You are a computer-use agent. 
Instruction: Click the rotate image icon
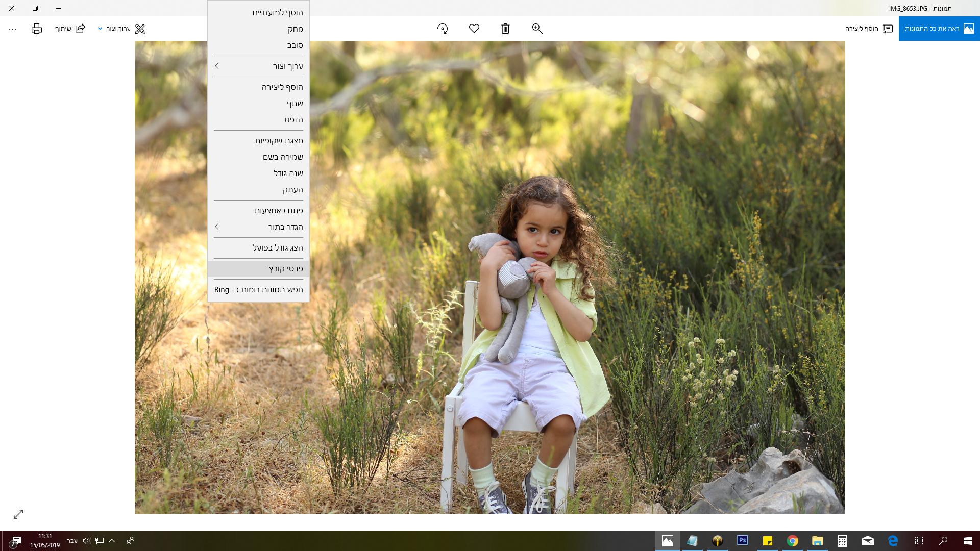(443, 29)
